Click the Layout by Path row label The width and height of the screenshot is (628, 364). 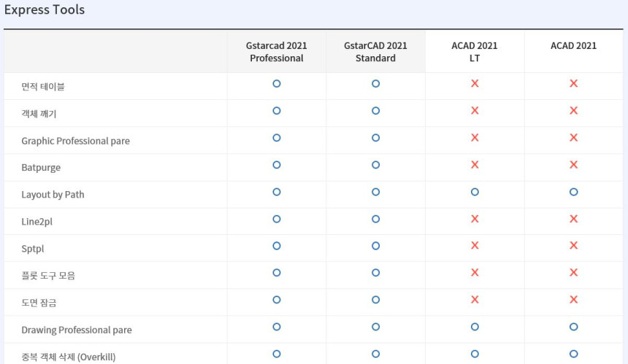point(53,195)
